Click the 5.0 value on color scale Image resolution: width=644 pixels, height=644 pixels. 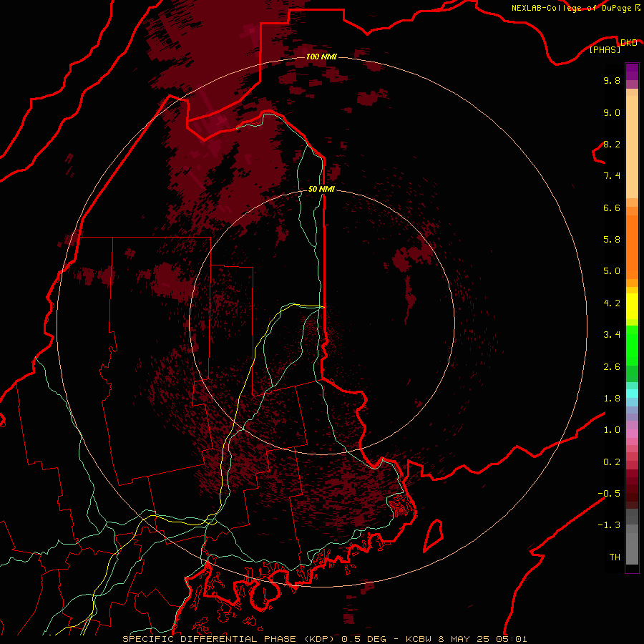[x=612, y=271]
